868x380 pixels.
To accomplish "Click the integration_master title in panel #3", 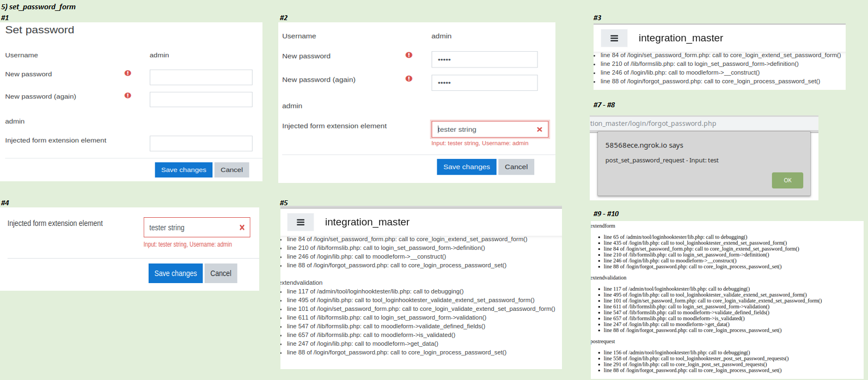I will (681, 38).
